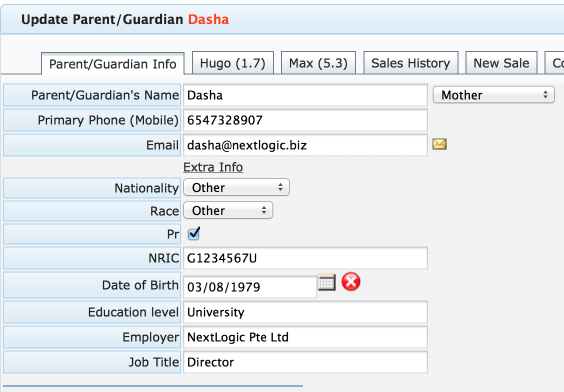Click the Extra Info link
Viewport: 564px width, 392px height.
(213, 167)
